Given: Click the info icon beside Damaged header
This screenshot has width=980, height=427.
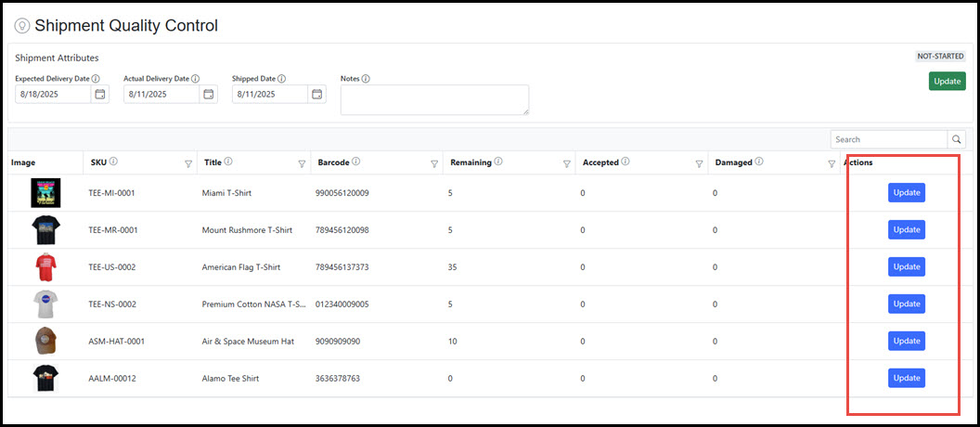Looking at the screenshot, I should coord(759,162).
